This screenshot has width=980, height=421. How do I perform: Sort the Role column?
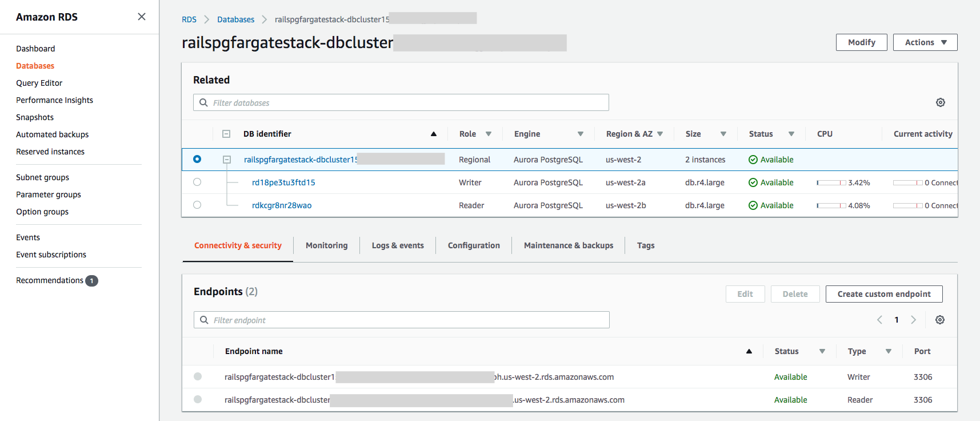pyautogui.click(x=489, y=134)
